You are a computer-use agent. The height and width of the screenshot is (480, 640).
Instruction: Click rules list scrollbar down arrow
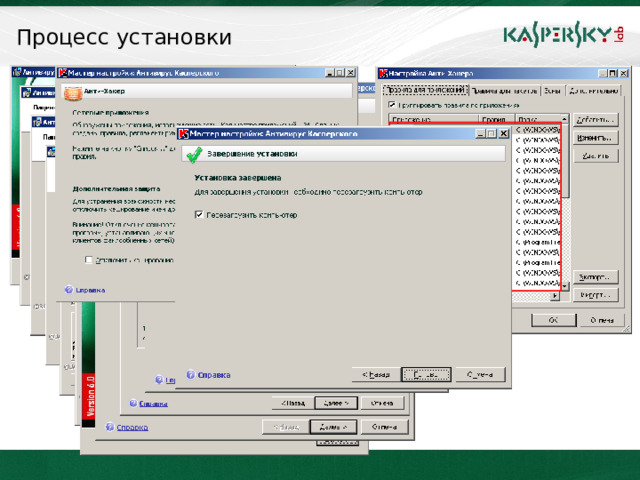click(x=565, y=287)
